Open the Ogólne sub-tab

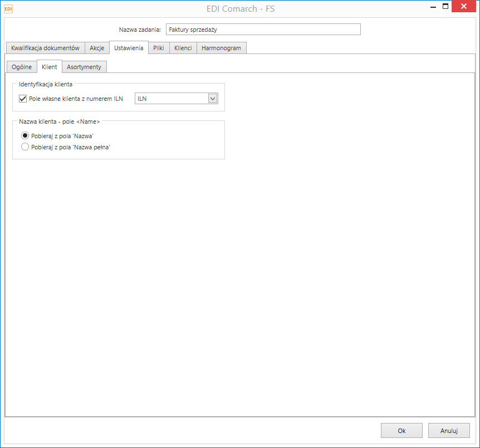click(21, 67)
